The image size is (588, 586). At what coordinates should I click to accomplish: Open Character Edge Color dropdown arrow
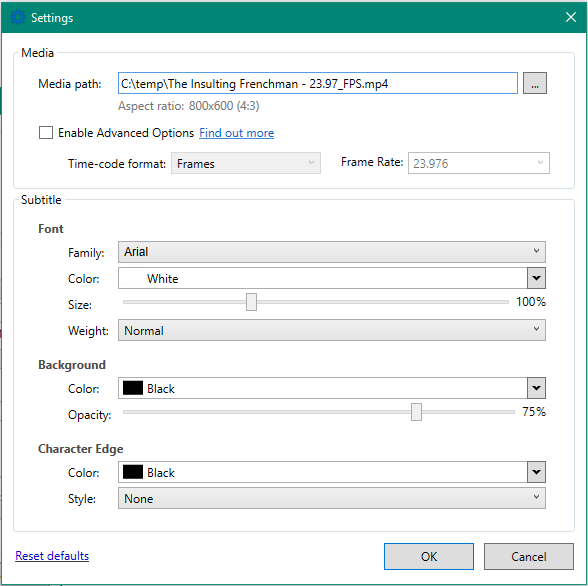tap(536, 472)
